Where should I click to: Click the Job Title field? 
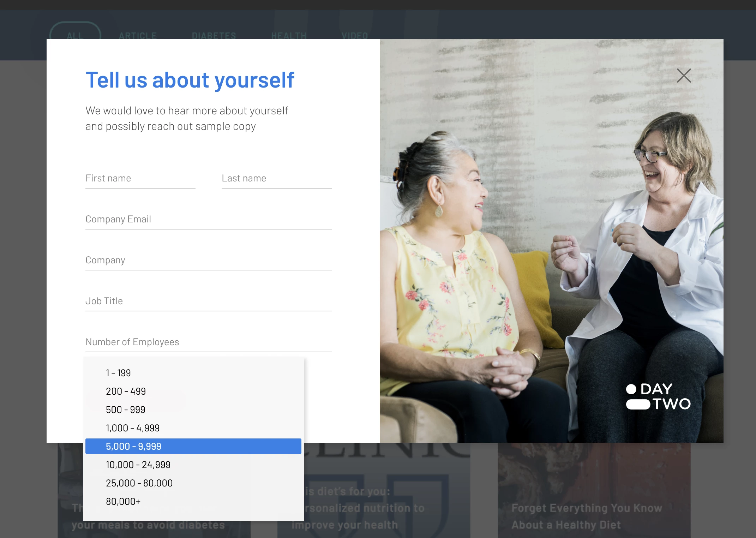tap(208, 301)
